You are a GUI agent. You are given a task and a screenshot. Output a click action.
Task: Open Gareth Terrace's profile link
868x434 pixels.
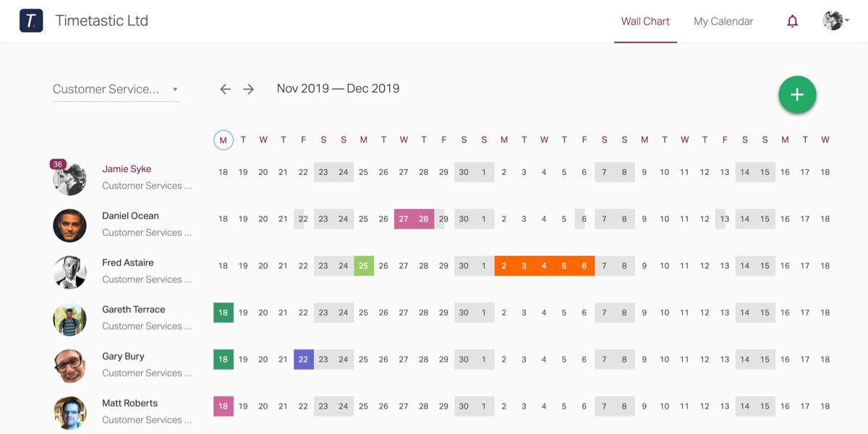[x=133, y=310]
